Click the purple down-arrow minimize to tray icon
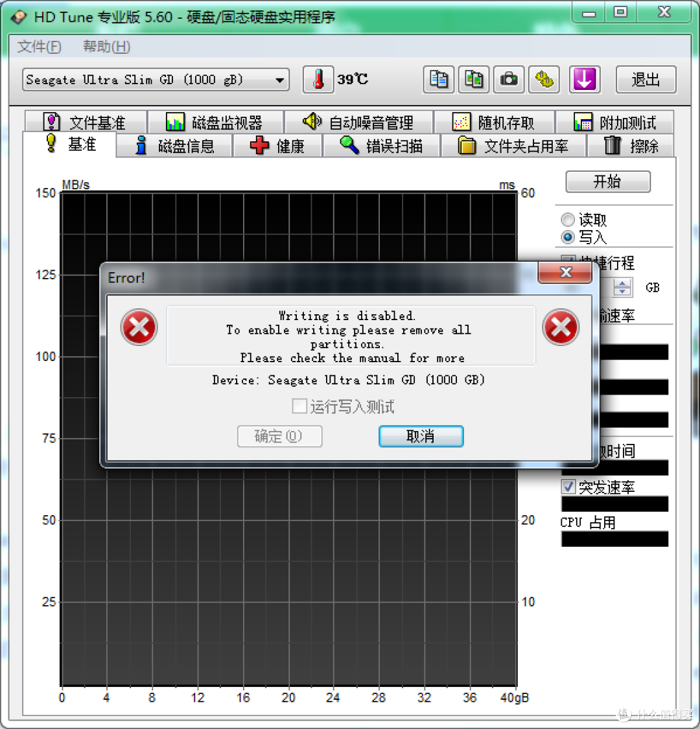This screenshot has width=700, height=729. click(584, 80)
